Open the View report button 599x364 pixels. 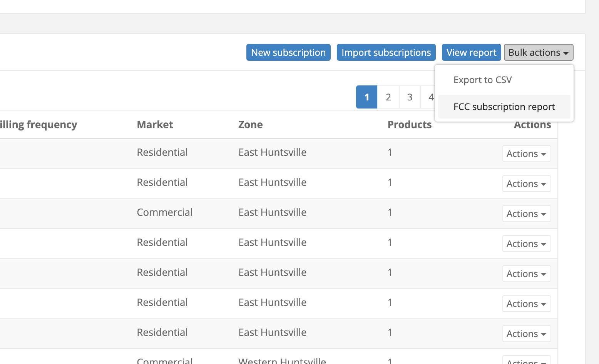(471, 52)
